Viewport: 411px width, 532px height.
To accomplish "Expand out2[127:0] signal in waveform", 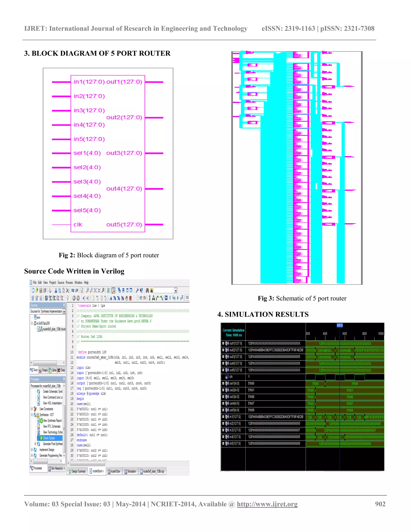I will (x=223, y=350).
